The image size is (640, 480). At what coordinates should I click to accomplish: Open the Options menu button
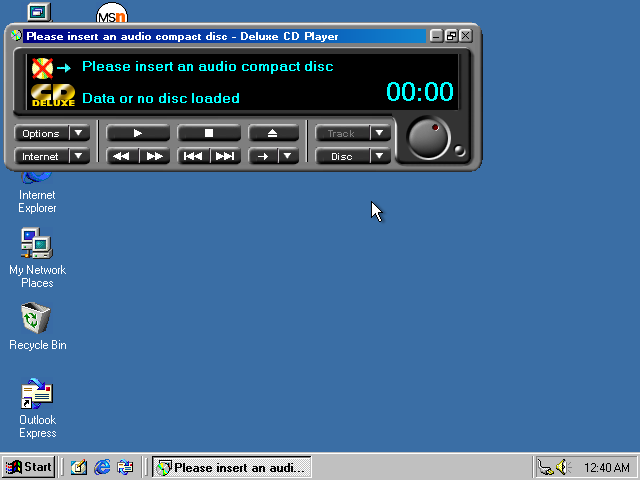(41, 133)
